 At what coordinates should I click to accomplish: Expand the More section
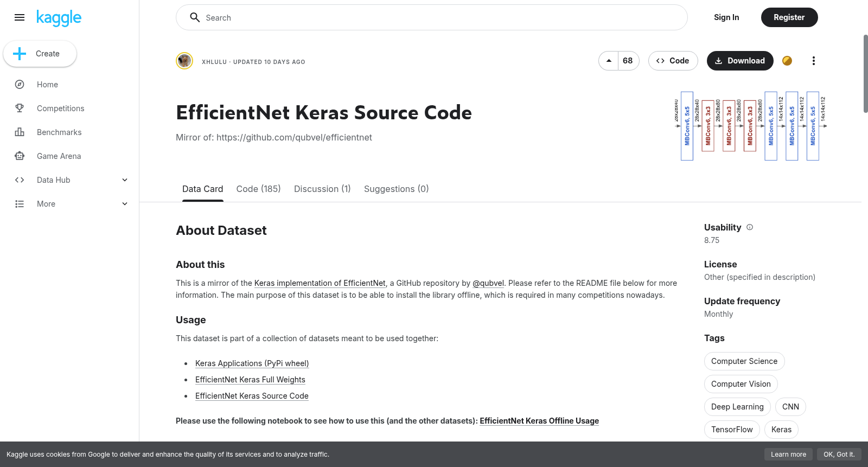(x=125, y=204)
